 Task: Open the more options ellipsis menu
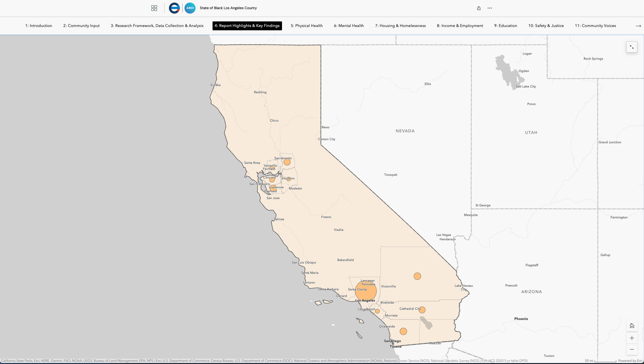click(x=490, y=8)
